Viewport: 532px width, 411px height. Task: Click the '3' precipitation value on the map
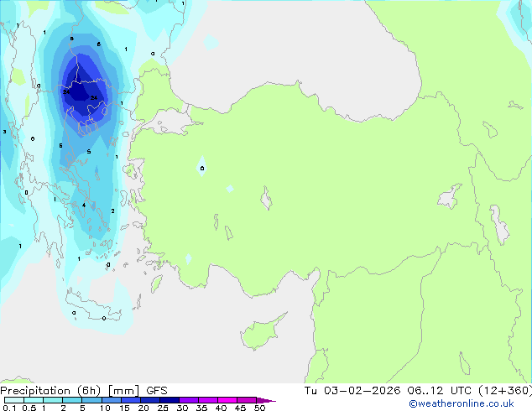coord(4,132)
